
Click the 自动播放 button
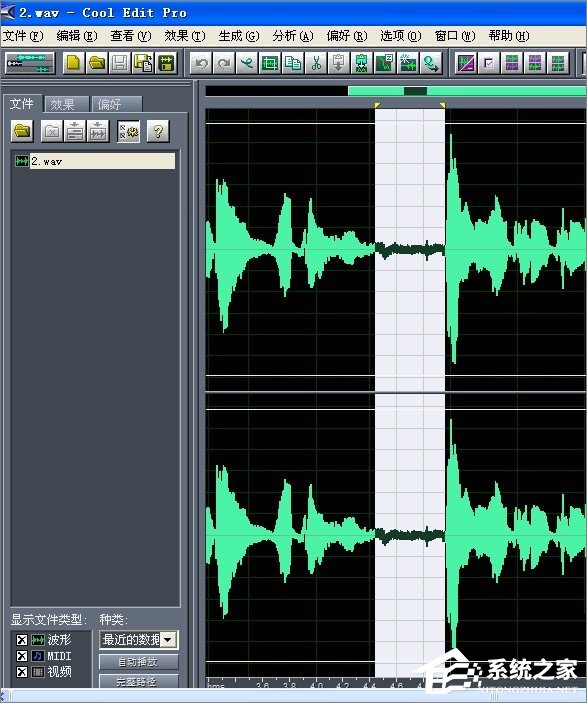tap(138, 662)
